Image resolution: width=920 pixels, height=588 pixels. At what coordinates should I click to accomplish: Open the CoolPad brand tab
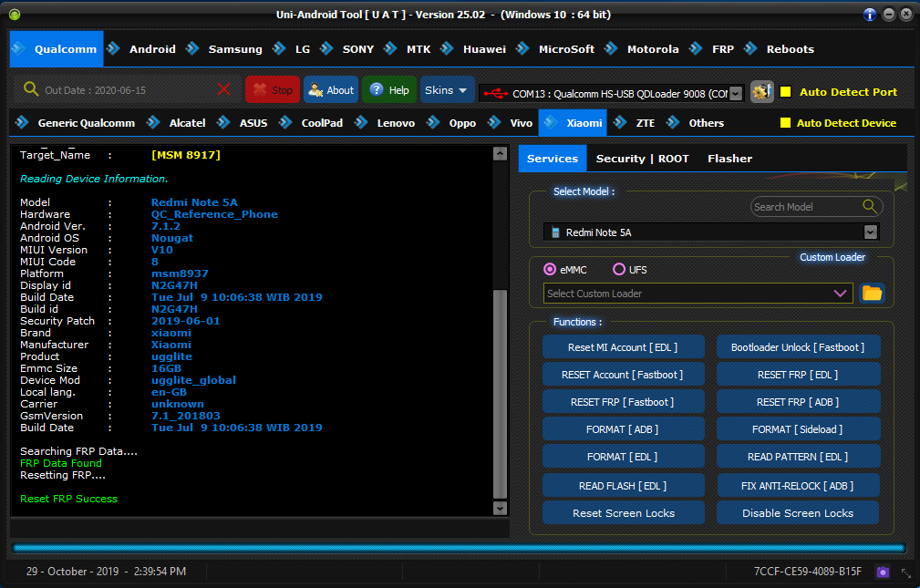322,123
